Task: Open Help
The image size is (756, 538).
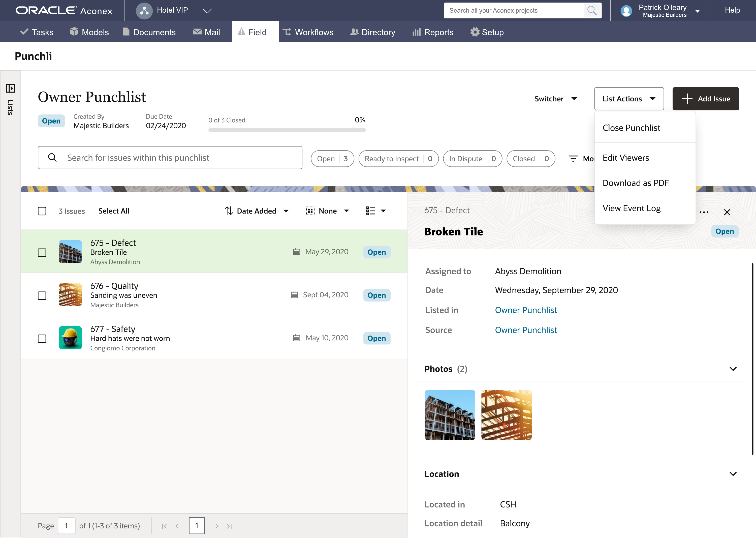Action: (x=732, y=10)
